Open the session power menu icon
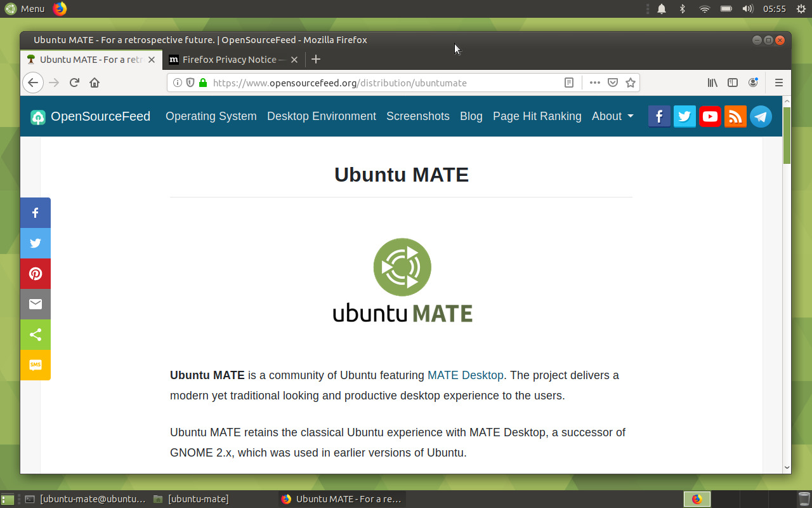This screenshot has height=508, width=812. click(x=801, y=9)
